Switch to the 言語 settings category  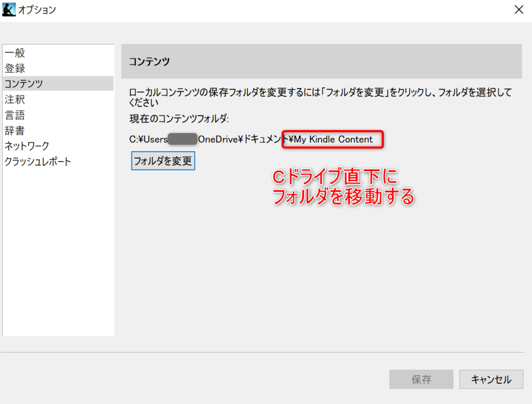pyautogui.click(x=58, y=115)
